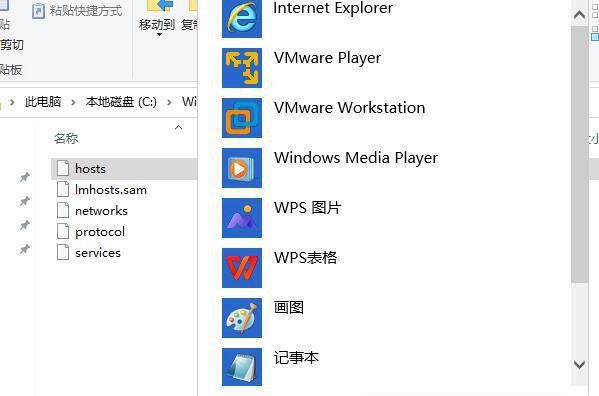The image size is (599, 396).
Task: Click the 粘贴快捷方式 shortcut icon
Action: click(x=38, y=11)
